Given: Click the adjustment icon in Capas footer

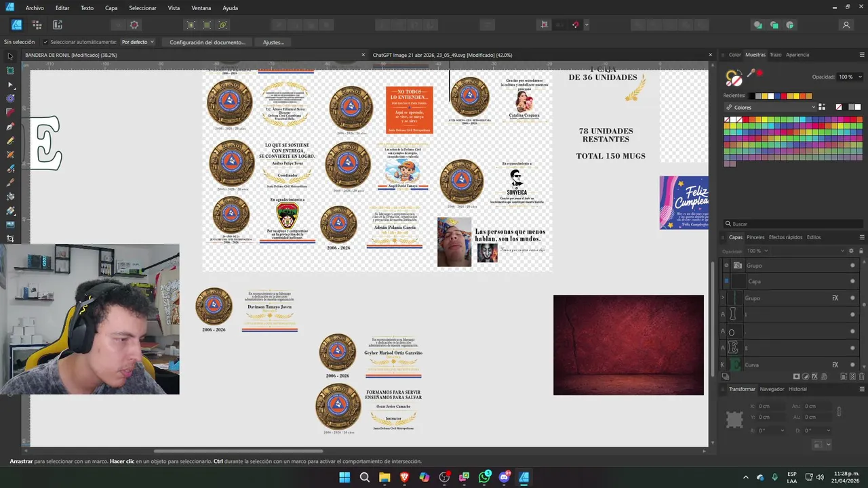Looking at the screenshot, I should pos(806,376).
